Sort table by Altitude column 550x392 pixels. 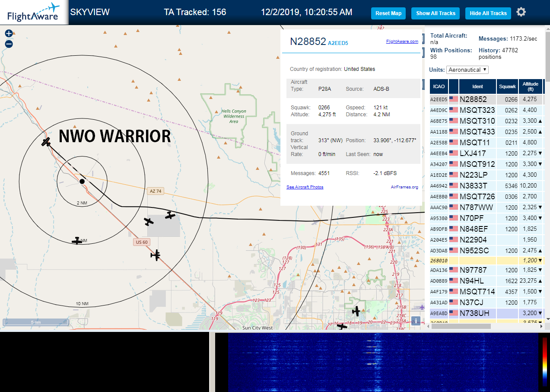click(x=530, y=86)
